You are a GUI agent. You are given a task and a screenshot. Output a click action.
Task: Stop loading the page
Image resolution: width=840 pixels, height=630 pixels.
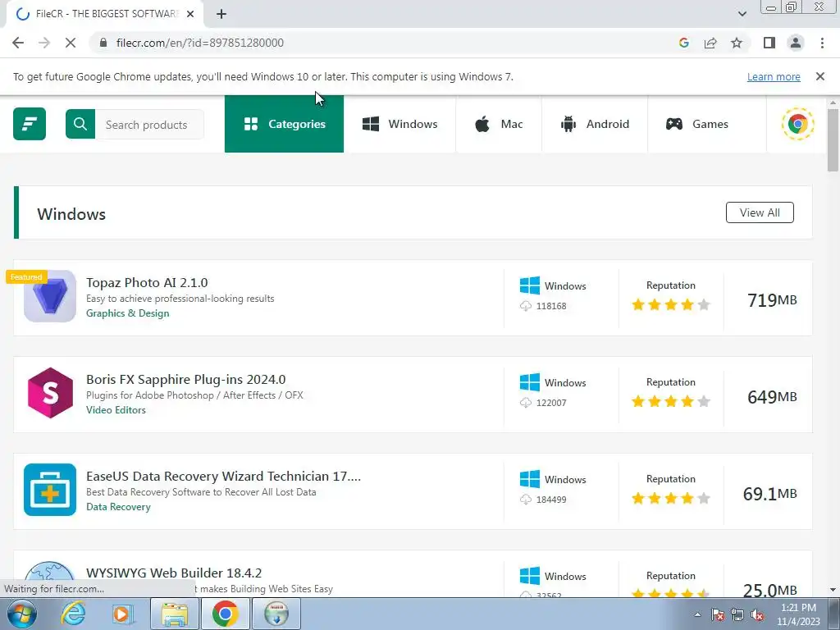[x=71, y=43]
